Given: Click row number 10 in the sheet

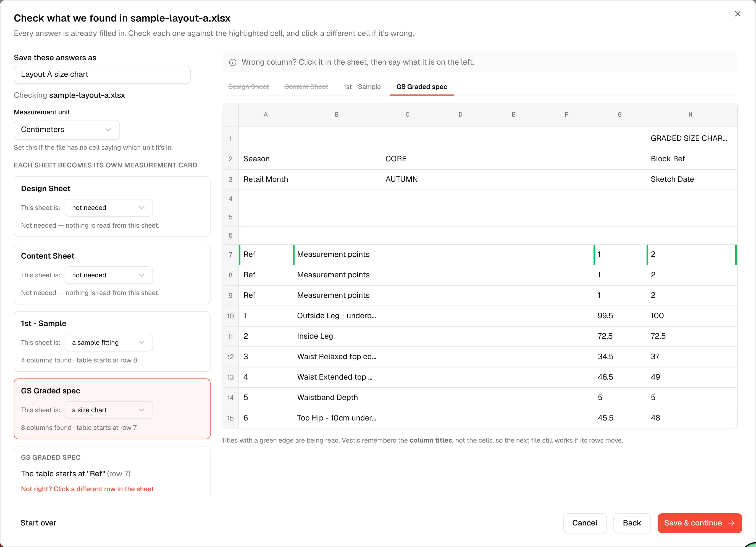Looking at the screenshot, I should point(230,316).
